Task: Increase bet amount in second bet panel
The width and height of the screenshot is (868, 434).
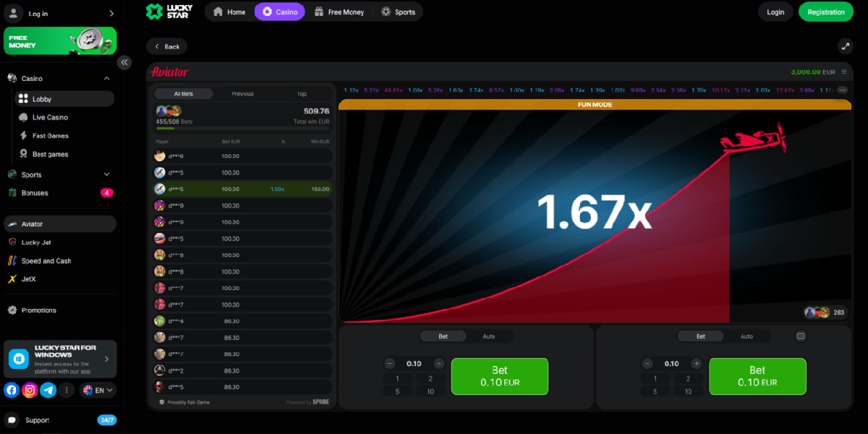Action: tap(696, 363)
